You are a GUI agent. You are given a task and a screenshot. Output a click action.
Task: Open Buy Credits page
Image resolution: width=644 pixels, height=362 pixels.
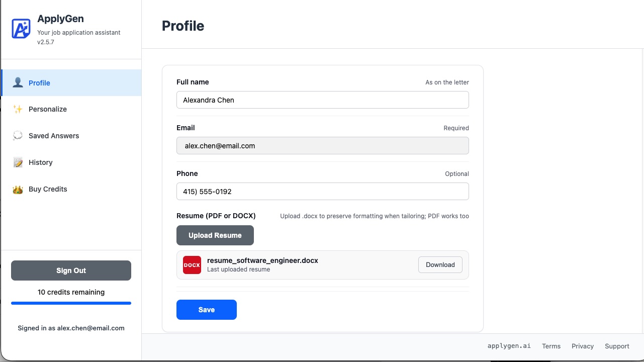(x=71, y=189)
